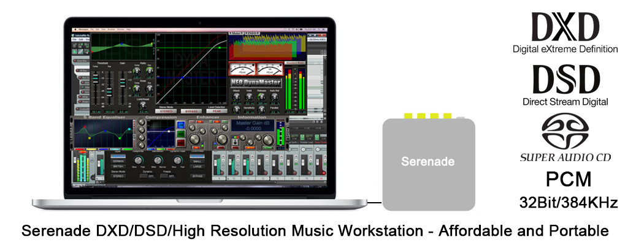Viewport: 644px width, 245px height.
Task: Click the Spotlight search icon in menu bar
Action: [x=319, y=29]
